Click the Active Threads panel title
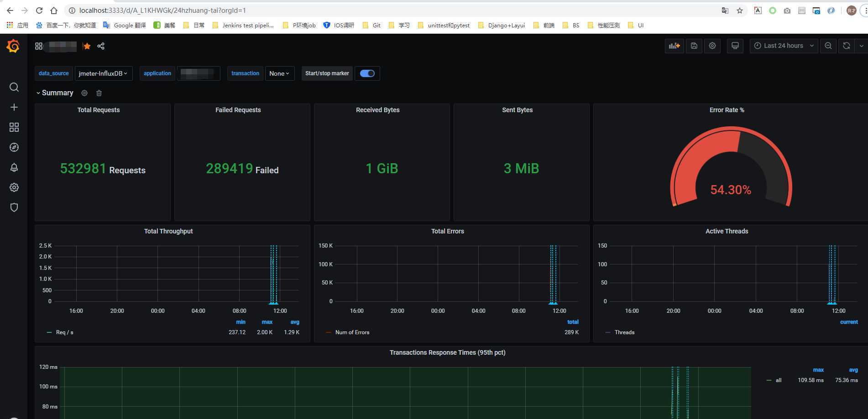868x419 pixels. click(727, 231)
